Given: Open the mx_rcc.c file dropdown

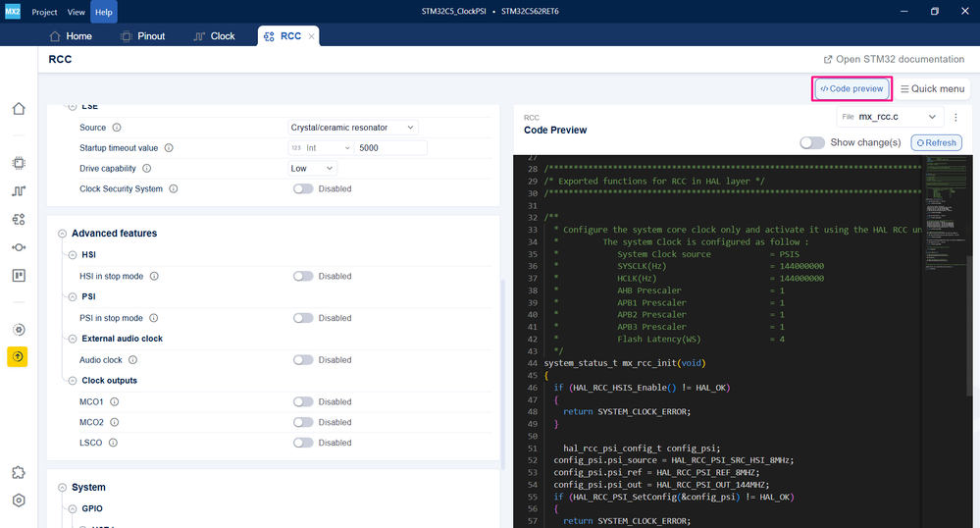Looking at the screenshot, I should (x=890, y=117).
